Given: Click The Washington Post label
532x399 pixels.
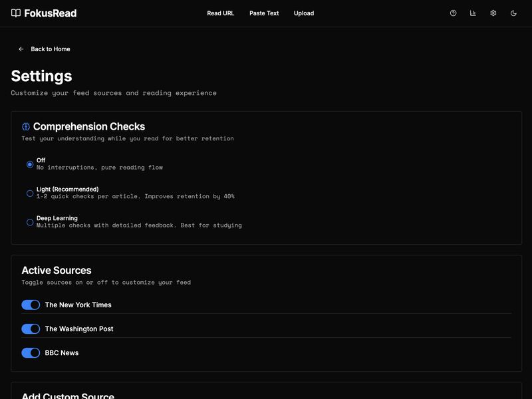Looking at the screenshot, I should coord(79,329).
